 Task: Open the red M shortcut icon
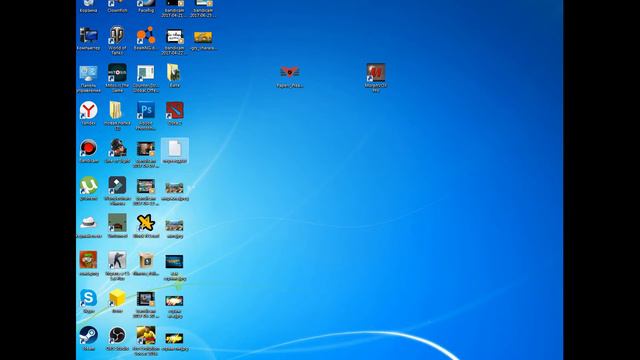pyautogui.click(x=376, y=73)
